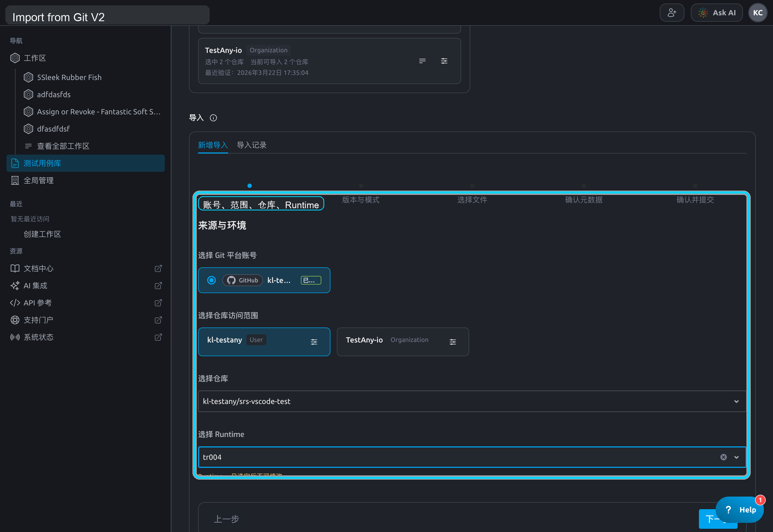Click the add user icon in header
This screenshot has width=773, height=532.
coord(672,13)
